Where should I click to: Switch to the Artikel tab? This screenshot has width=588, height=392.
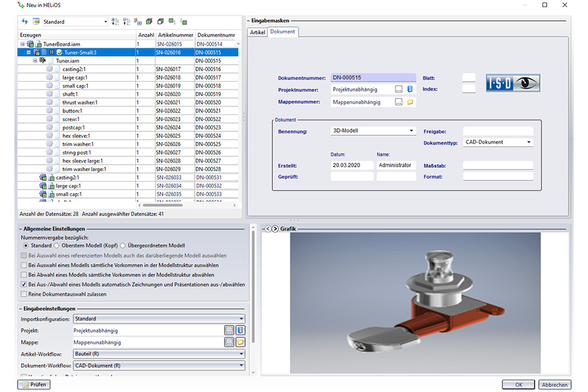pyautogui.click(x=257, y=32)
